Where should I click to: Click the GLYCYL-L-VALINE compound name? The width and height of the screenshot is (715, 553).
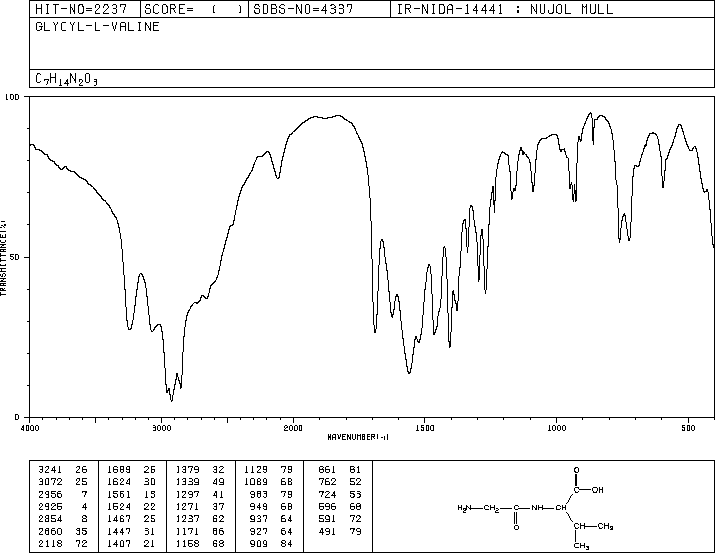coord(97,26)
